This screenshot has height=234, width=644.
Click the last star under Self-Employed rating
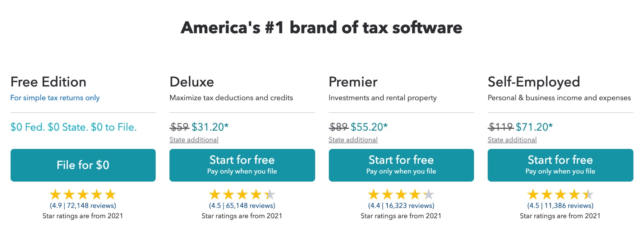588,195
